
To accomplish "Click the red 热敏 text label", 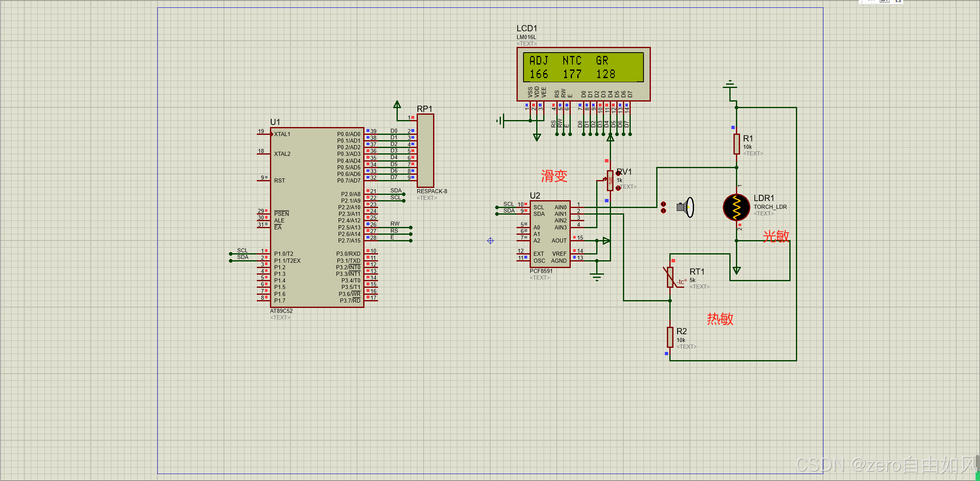I will click(x=720, y=319).
